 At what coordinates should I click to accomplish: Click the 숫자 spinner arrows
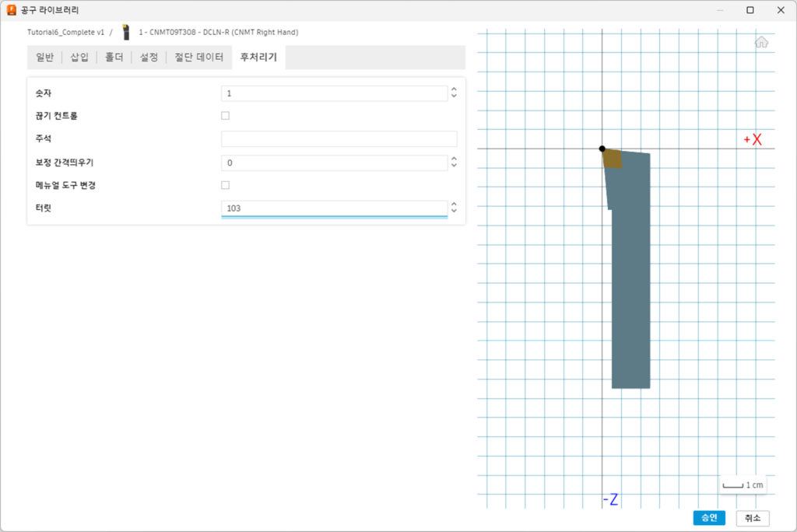[x=454, y=93]
